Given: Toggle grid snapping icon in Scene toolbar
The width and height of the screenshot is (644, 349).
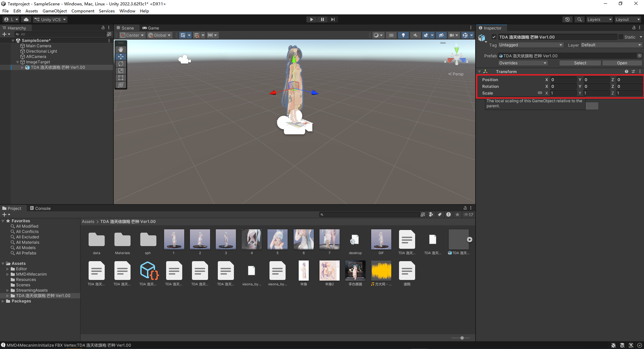Looking at the screenshot, I should (197, 35).
